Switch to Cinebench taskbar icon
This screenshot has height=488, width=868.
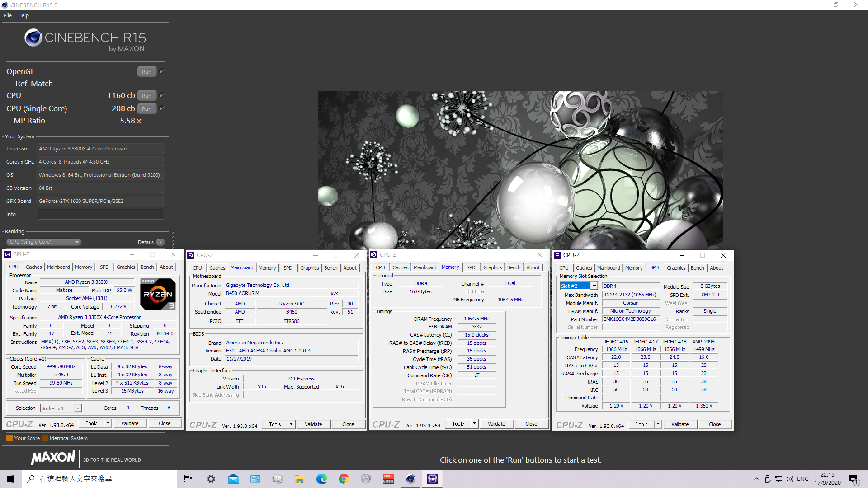(x=410, y=479)
